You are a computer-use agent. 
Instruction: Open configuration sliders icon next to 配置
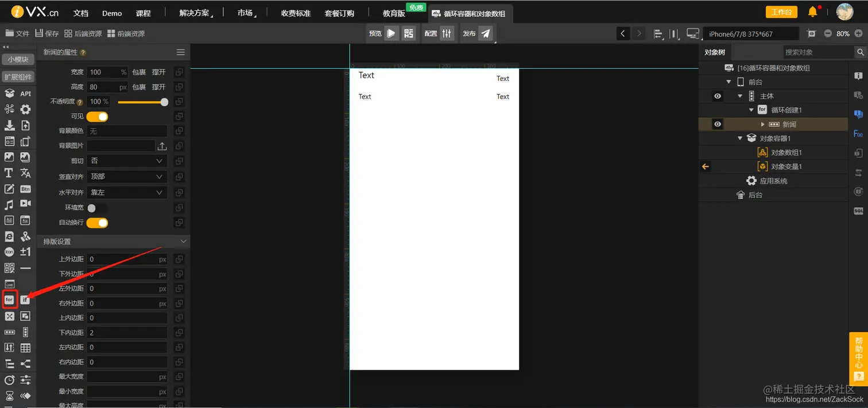(447, 33)
